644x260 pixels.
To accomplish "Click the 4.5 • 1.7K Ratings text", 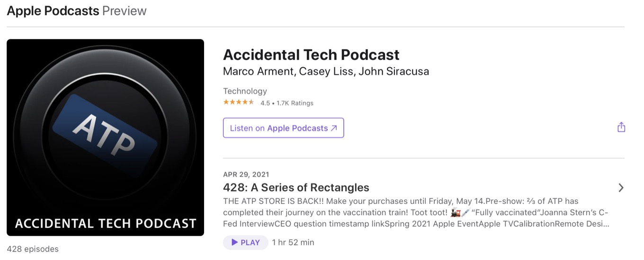I will [x=287, y=103].
